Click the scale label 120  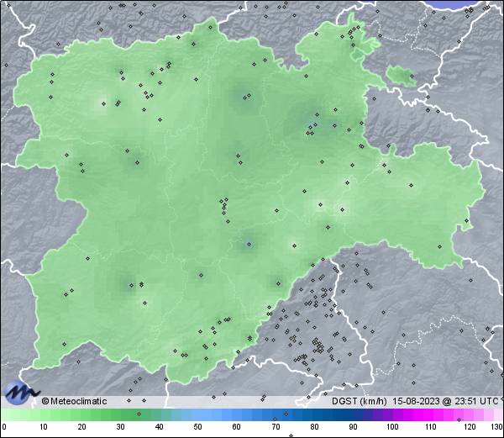click(470, 427)
